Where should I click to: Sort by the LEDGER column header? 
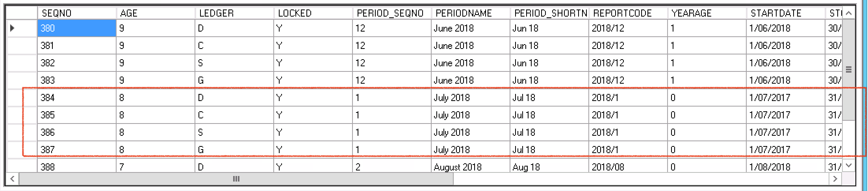tap(234, 13)
